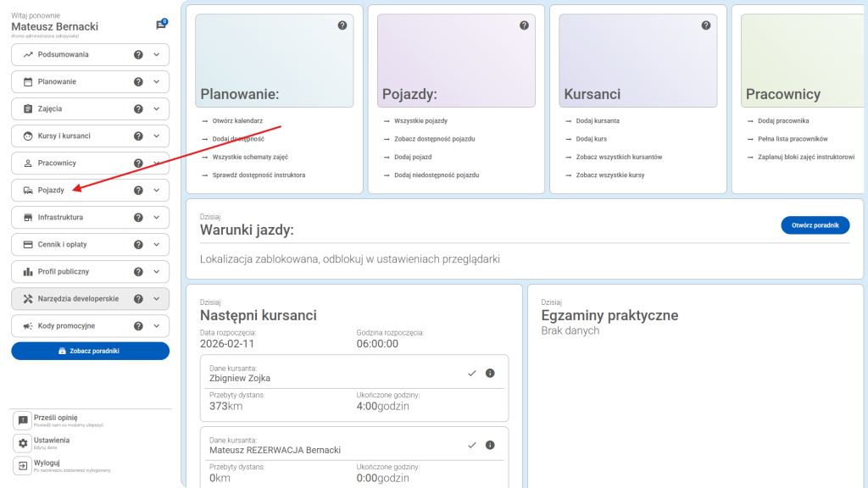This screenshot has width=868, height=488.
Task: Toggle the checkmark on Zbigniew Zojka card
Action: pos(471,372)
